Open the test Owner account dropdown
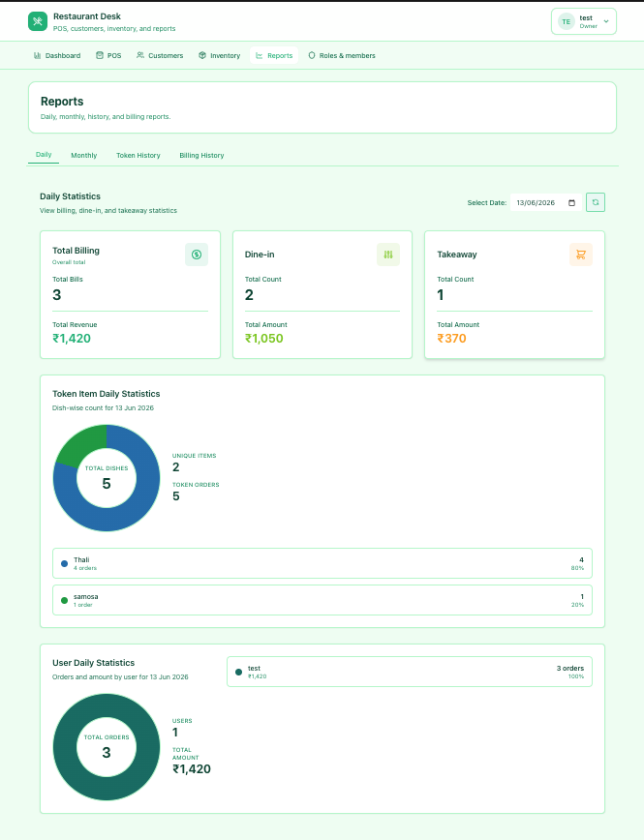This screenshot has width=644, height=840. pos(583,21)
